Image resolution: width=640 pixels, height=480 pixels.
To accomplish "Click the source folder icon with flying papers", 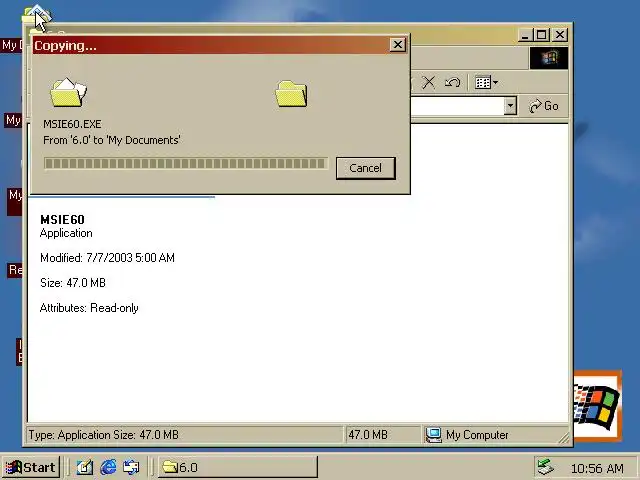I will click(68, 93).
